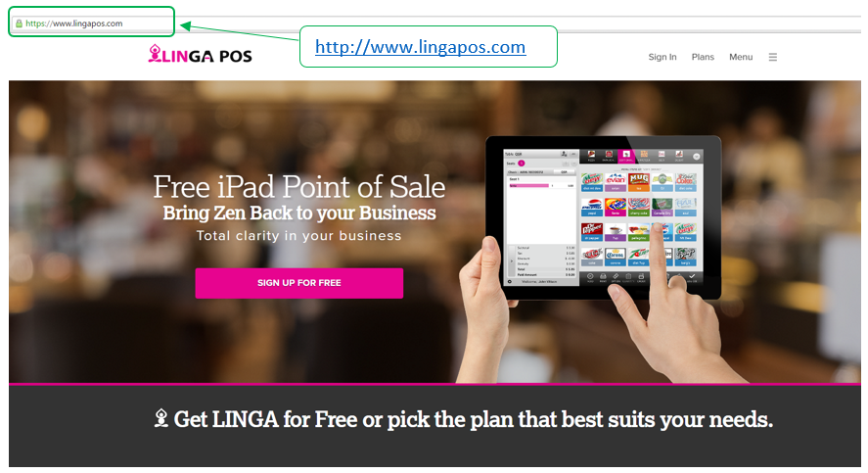Viewport: 868px width, 473px height.
Task: Click the green padlock in address bar
Action: click(19, 24)
